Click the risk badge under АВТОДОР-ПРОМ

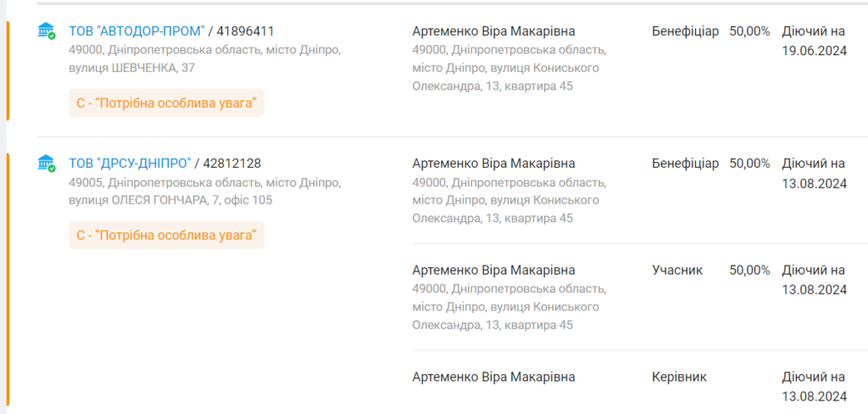[167, 103]
